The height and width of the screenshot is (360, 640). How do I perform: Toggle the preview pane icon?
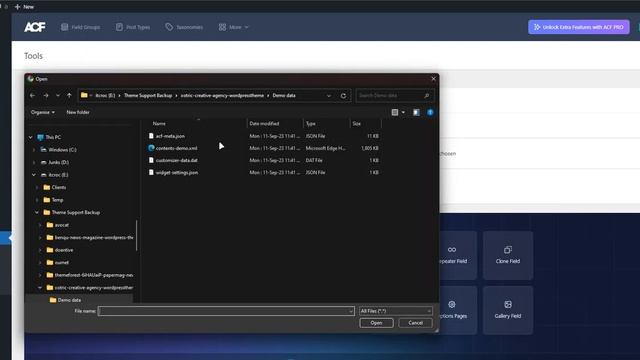pyautogui.click(x=416, y=112)
